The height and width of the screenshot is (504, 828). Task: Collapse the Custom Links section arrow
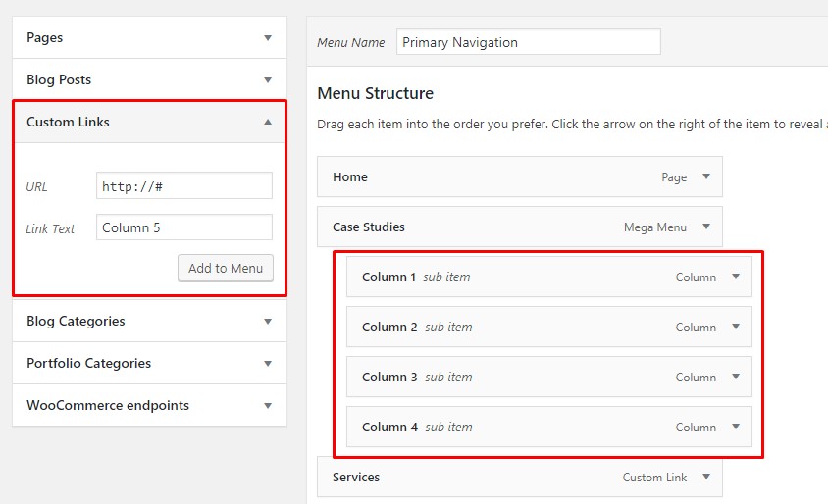tap(268, 123)
